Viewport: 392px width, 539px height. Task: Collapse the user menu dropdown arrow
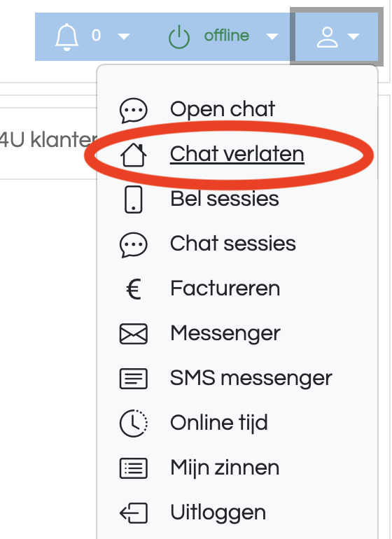click(x=353, y=36)
